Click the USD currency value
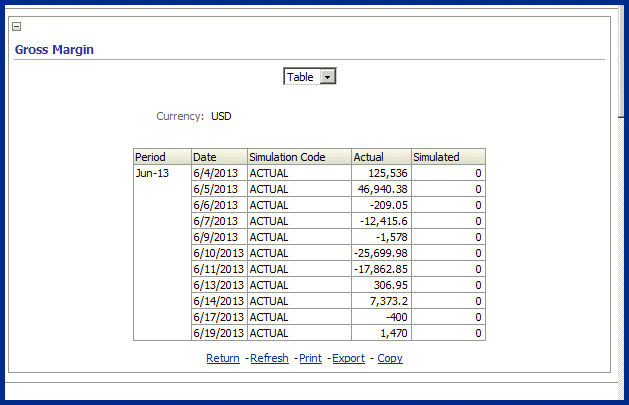Viewport: 629px width, 405px height. pos(221,116)
